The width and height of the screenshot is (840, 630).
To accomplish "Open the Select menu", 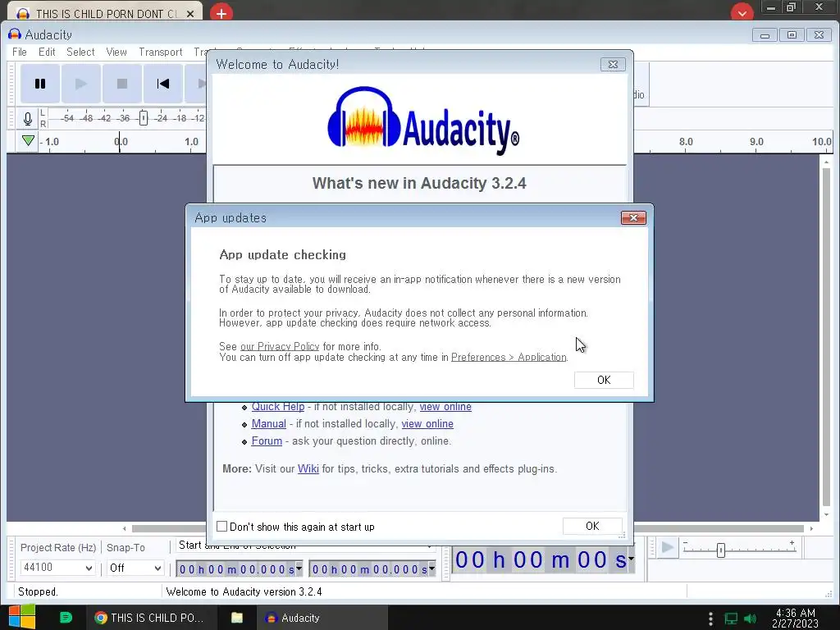I will [x=80, y=52].
